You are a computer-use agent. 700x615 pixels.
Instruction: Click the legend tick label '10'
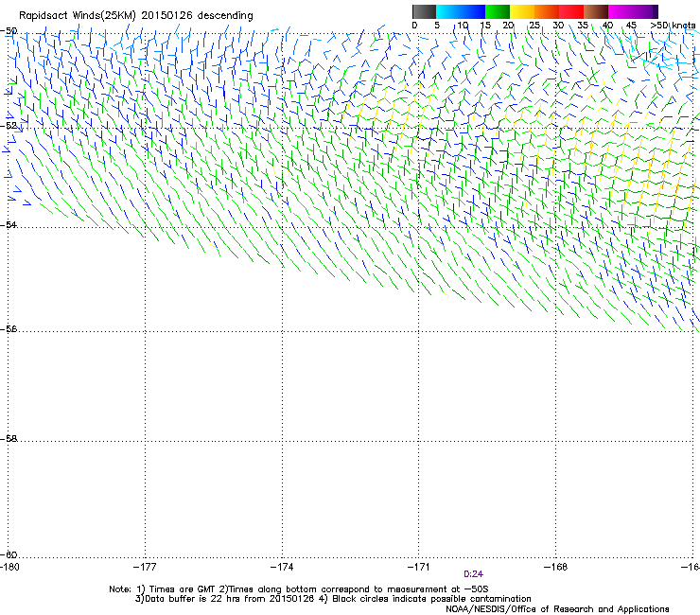point(463,26)
